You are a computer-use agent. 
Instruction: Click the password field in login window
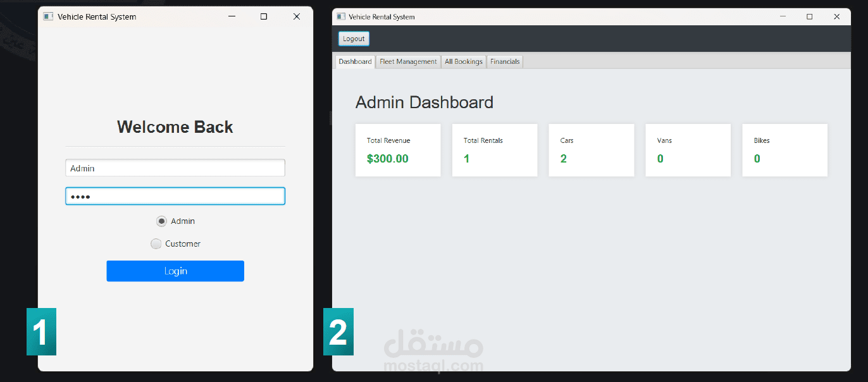pos(175,196)
